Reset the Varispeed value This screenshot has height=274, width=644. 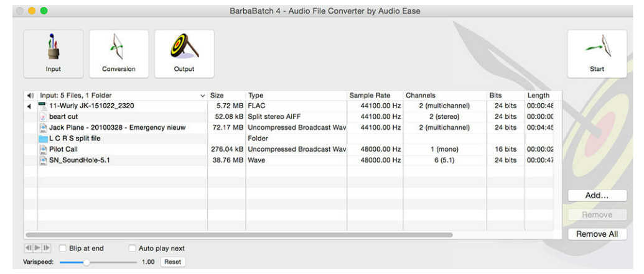point(172,262)
